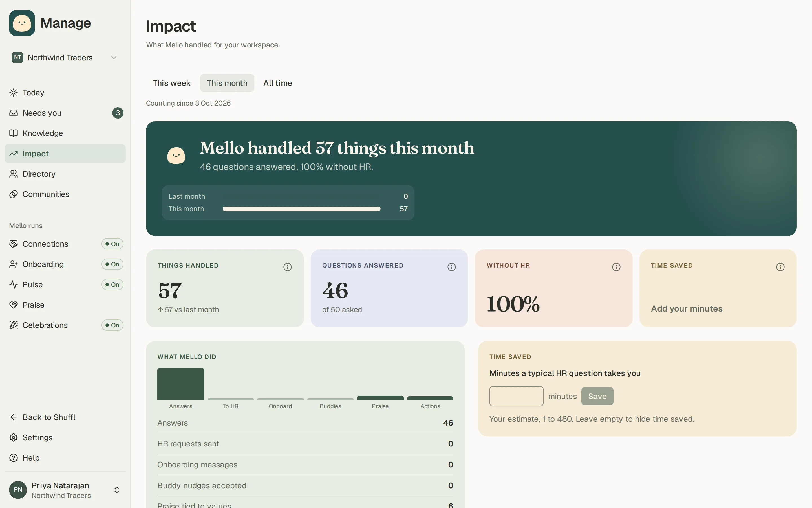Toggle the Connections On status pill
The image size is (812, 508).
pos(112,244)
